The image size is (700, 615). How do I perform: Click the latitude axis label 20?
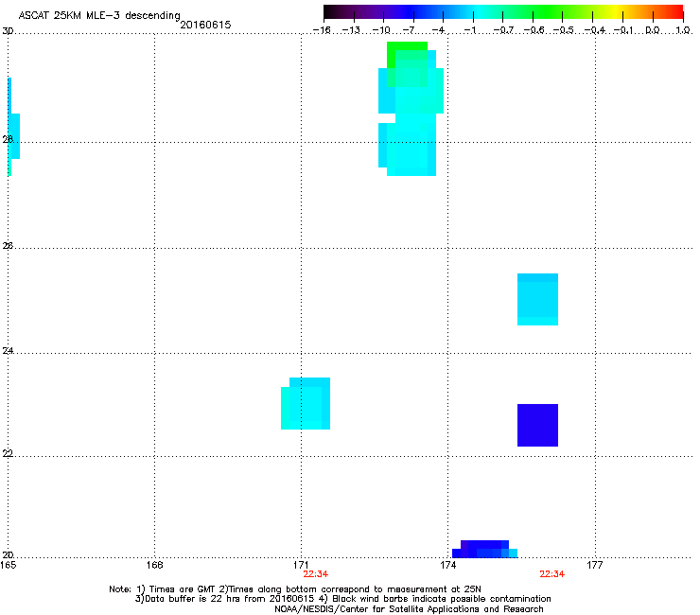tap(8, 554)
